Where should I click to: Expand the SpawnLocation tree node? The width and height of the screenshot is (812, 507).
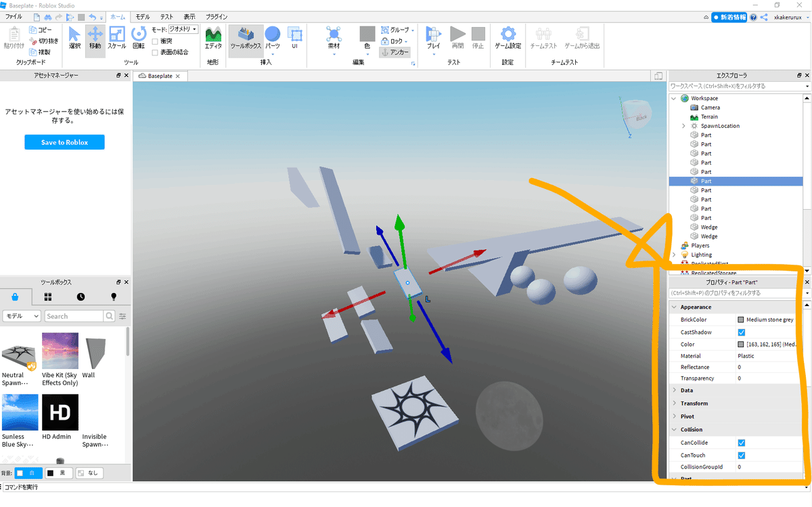pos(683,126)
